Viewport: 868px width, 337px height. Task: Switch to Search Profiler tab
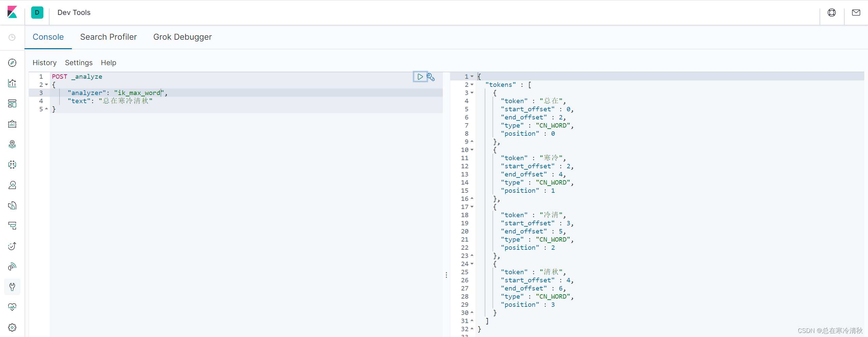tap(108, 37)
